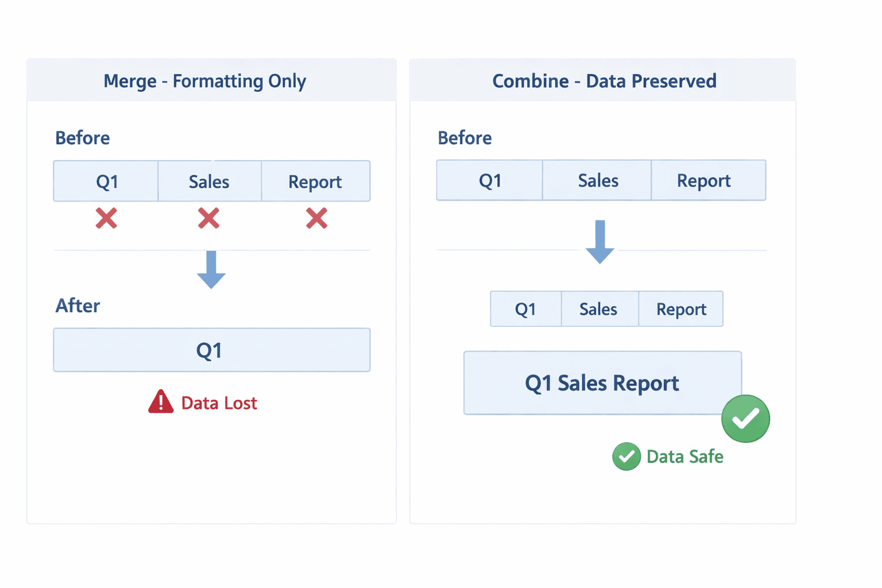Click the Data Safe confirmation text
This screenshot has width=882, height=588.
(x=684, y=457)
